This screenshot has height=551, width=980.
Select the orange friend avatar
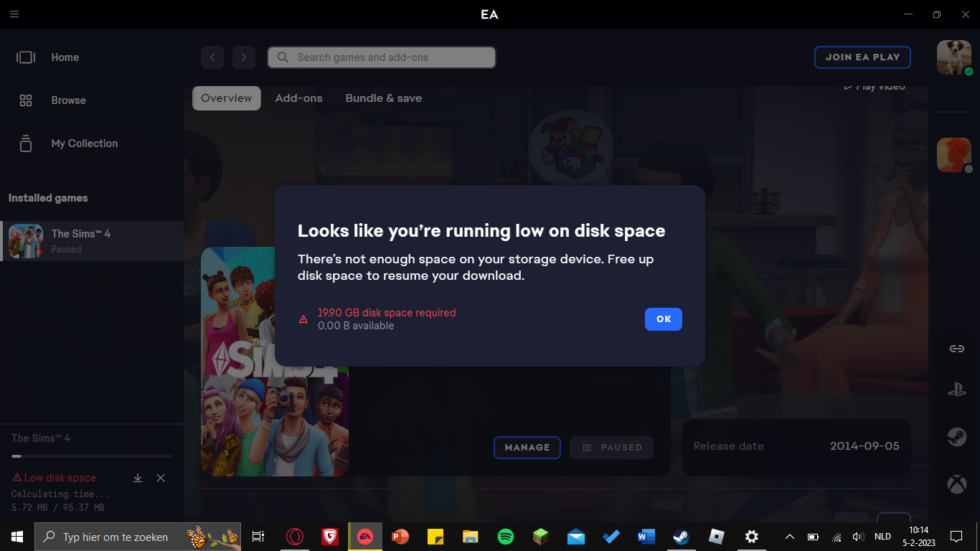[x=954, y=154]
